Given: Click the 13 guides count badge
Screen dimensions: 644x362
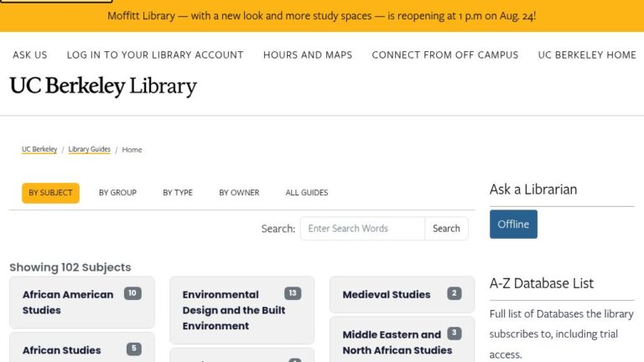Looking at the screenshot, I should 293,293.
